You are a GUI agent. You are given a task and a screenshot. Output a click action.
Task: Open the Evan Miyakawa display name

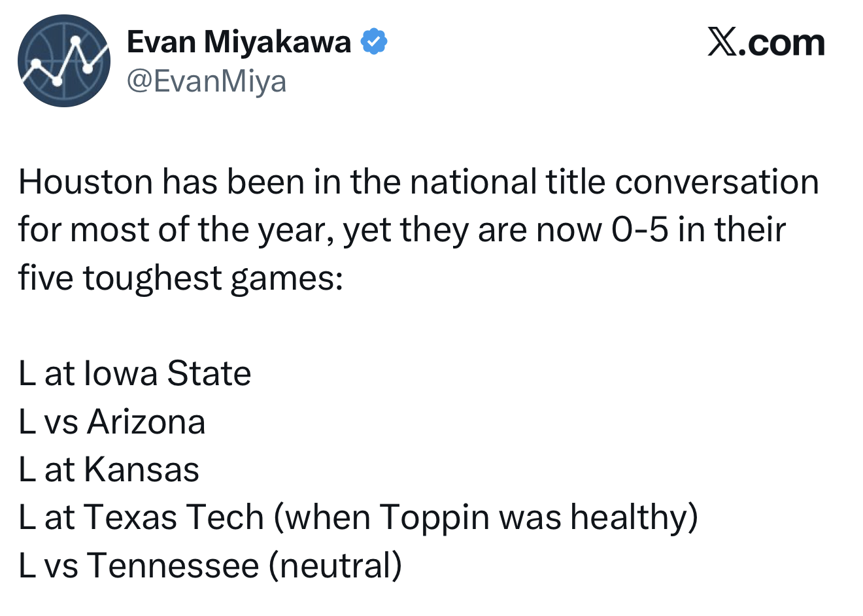tap(239, 42)
